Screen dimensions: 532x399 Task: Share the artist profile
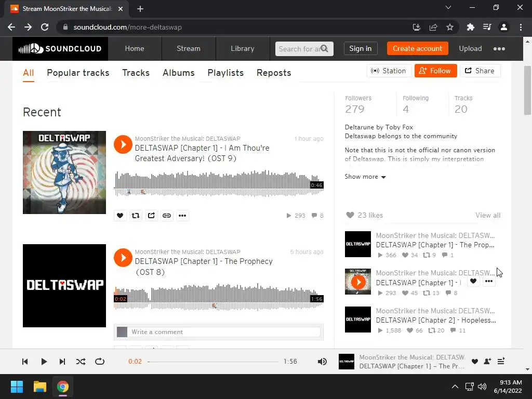click(x=480, y=71)
